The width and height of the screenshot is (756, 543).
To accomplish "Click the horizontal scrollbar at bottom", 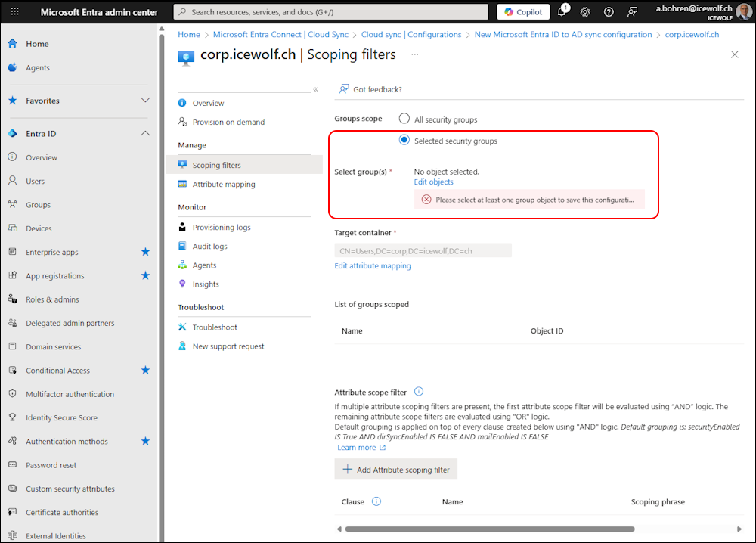I will point(489,529).
